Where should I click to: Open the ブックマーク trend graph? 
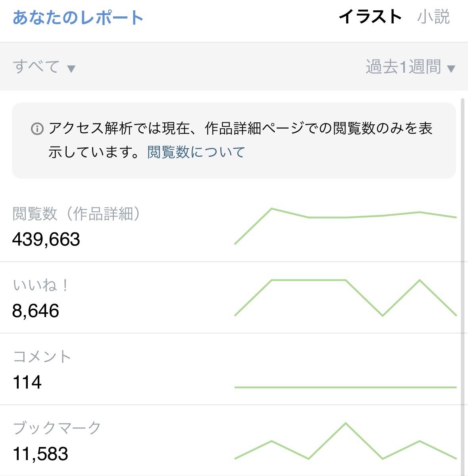(x=345, y=441)
